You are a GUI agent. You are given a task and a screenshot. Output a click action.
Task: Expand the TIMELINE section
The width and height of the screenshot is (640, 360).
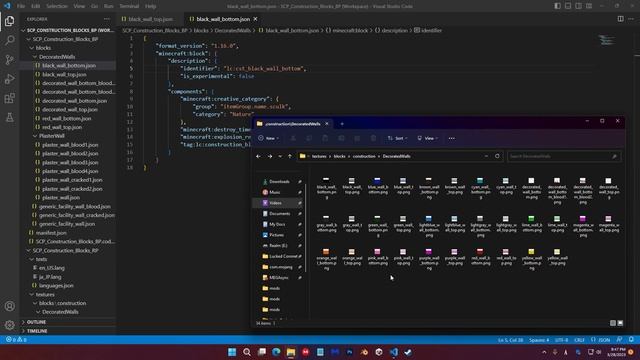(37, 331)
